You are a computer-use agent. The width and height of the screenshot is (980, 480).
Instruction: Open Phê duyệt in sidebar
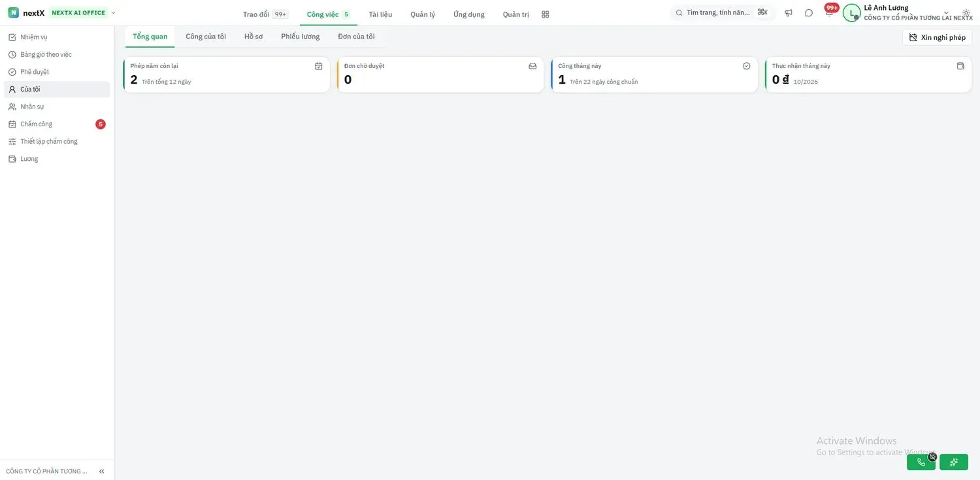(x=57, y=72)
